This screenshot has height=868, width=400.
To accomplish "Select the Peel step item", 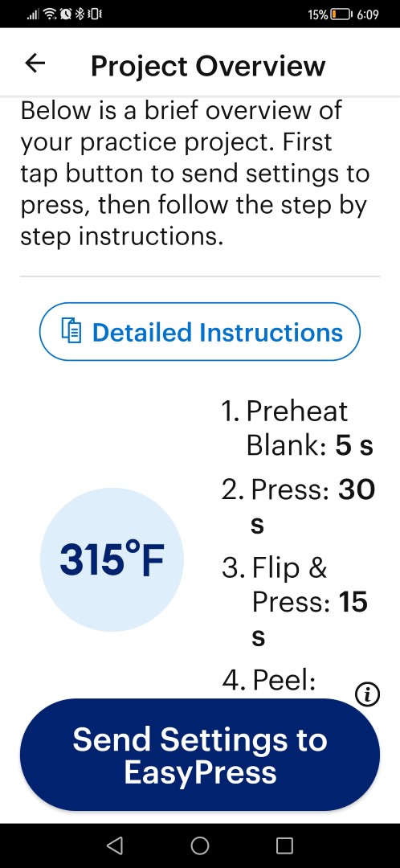I will [x=269, y=681].
